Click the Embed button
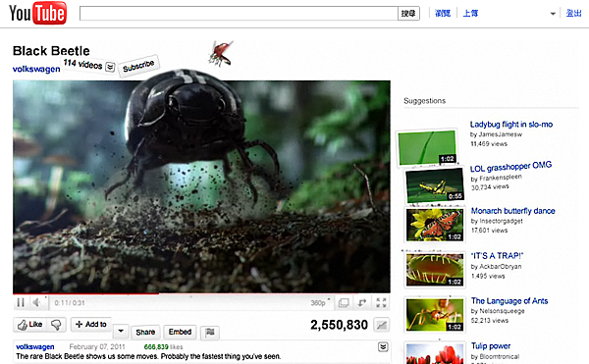The image size is (589, 364). click(180, 332)
